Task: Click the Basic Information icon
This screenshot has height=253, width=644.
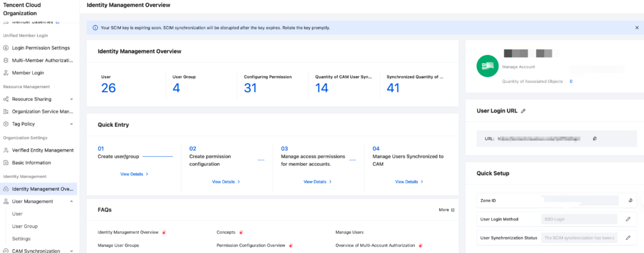Action: (6, 163)
